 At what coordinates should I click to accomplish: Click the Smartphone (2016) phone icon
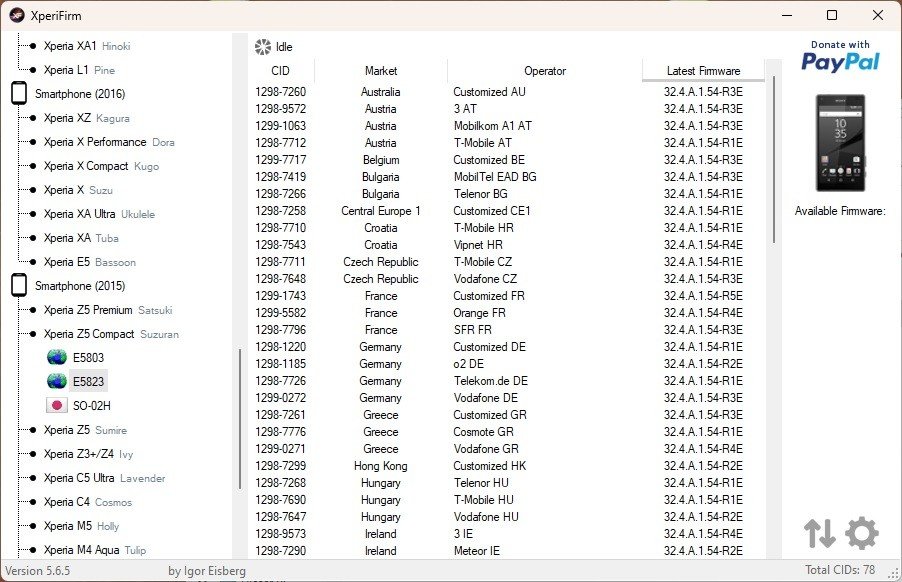[x=19, y=94]
